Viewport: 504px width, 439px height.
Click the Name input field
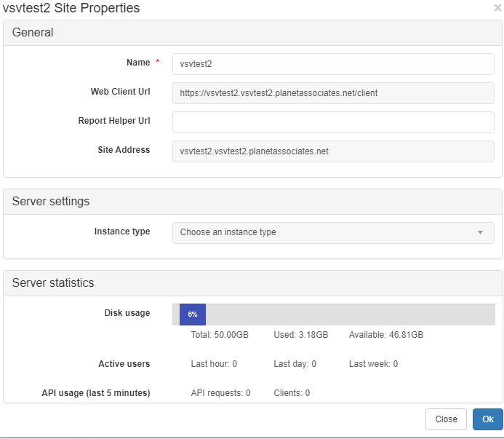pos(333,64)
